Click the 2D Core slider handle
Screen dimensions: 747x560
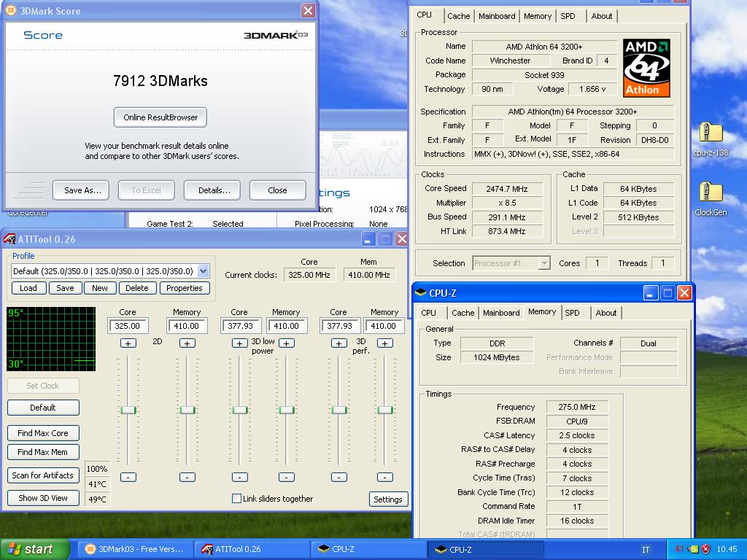[128, 410]
